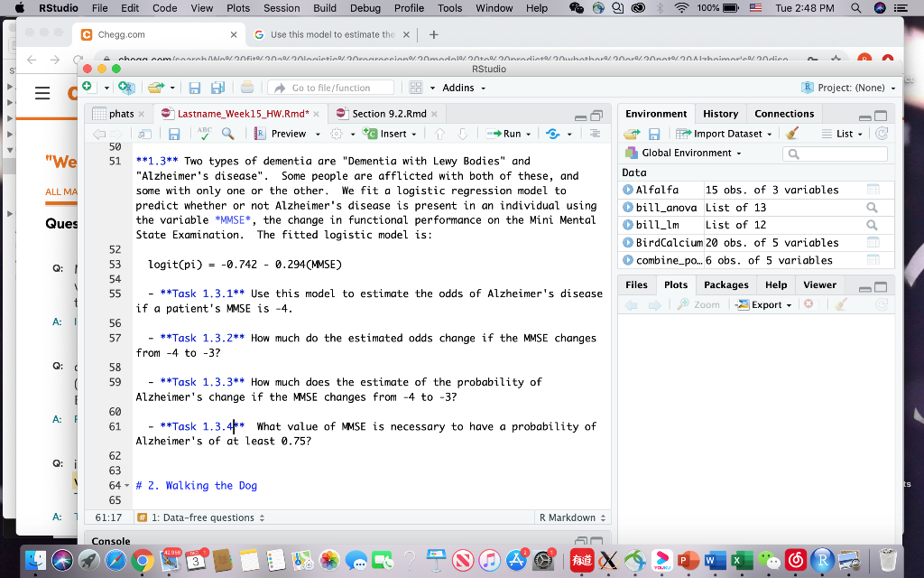Click Preview to knit the document
Image resolution: width=924 pixels, height=578 pixels.
(291, 132)
